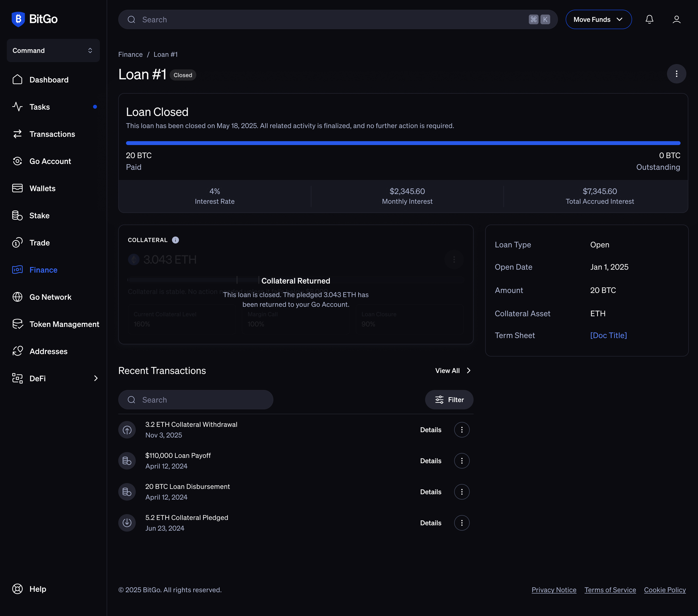Open the Command workspace selector
The image size is (698, 616).
pos(53,50)
